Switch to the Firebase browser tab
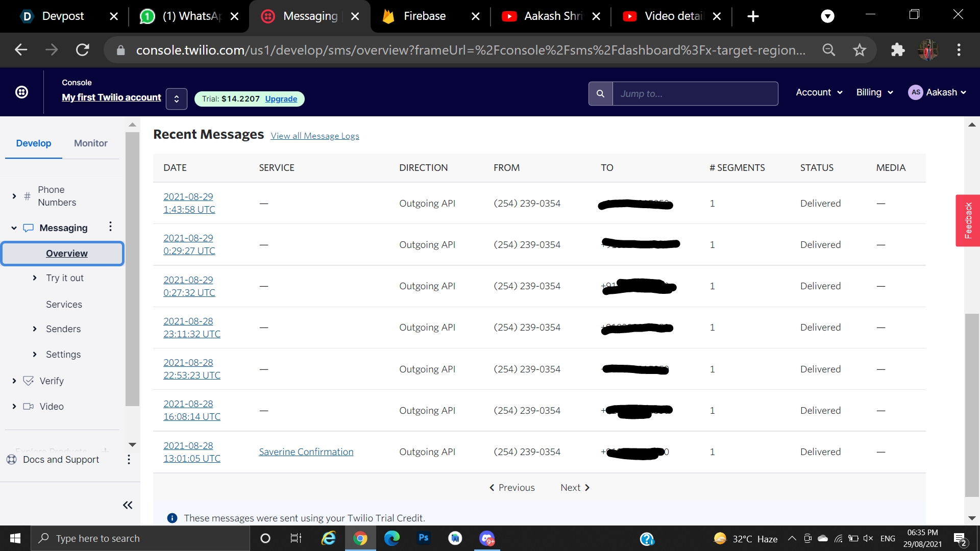This screenshot has width=980, height=551. [424, 16]
